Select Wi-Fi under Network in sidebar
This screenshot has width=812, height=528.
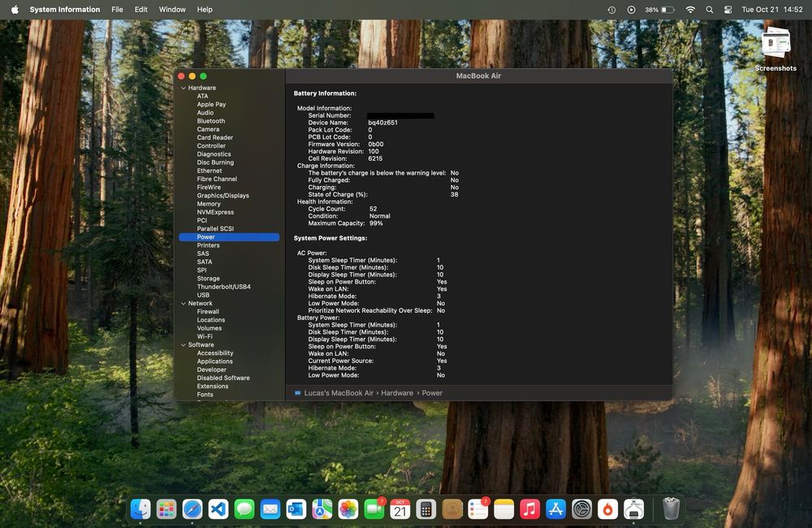click(x=205, y=336)
